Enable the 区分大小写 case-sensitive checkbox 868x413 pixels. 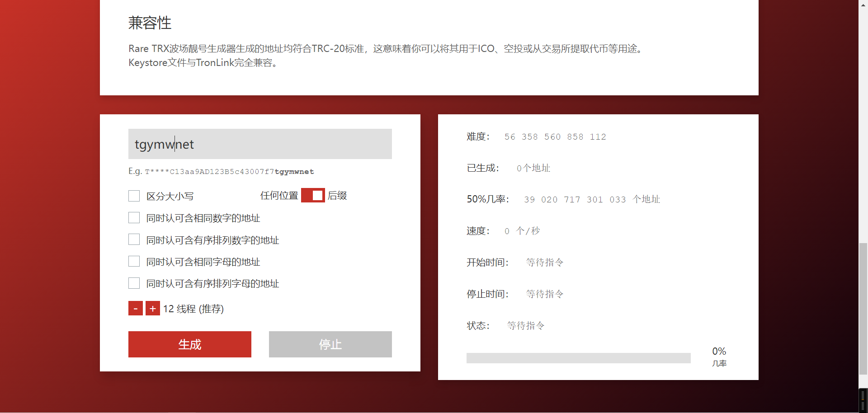[134, 196]
